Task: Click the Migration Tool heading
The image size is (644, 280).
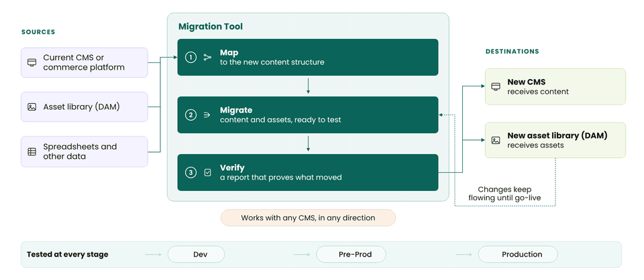Action: [x=211, y=27]
